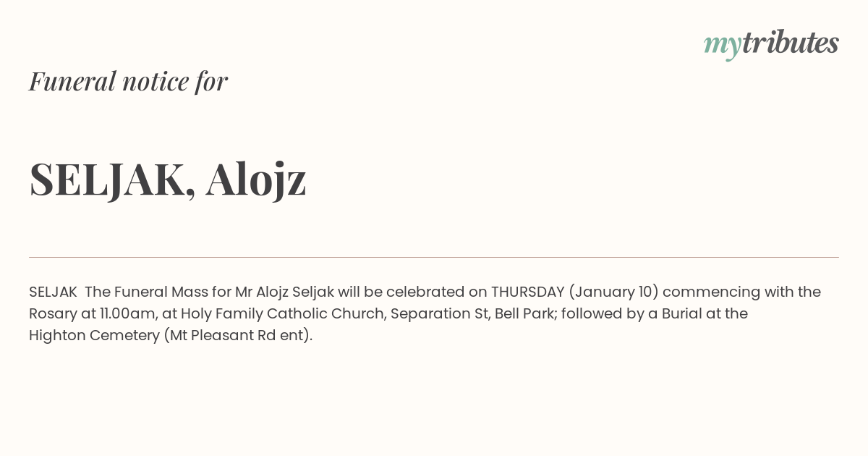
Task: Click the horizontal divider line
Action: point(434,257)
